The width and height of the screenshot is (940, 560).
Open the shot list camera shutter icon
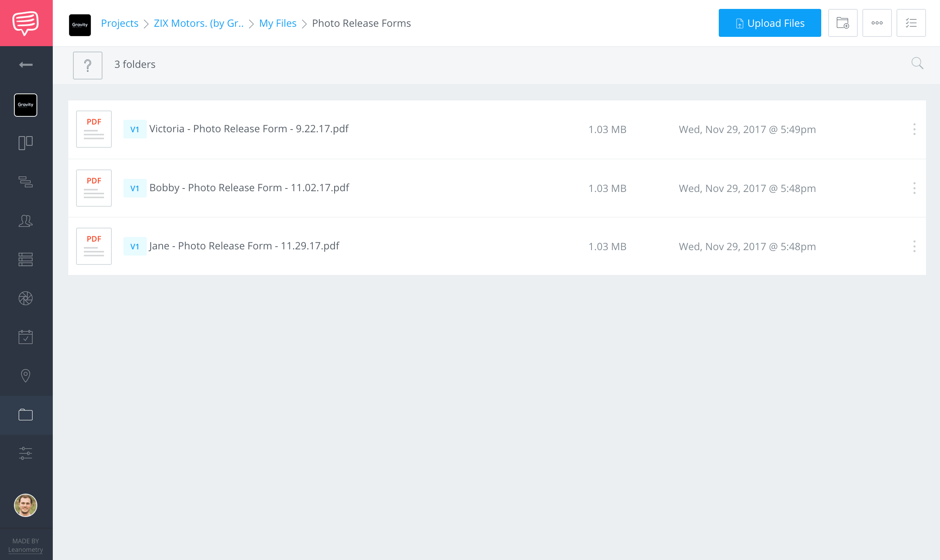point(26,298)
